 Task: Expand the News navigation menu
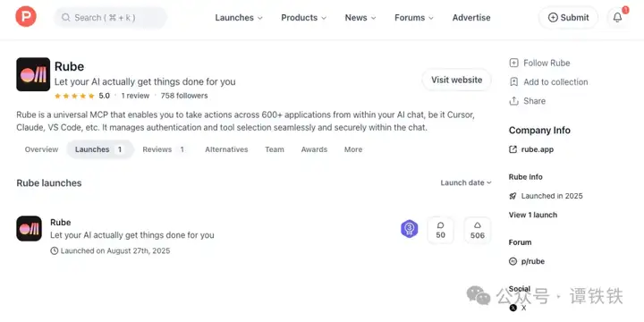click(x=360, y=18)
